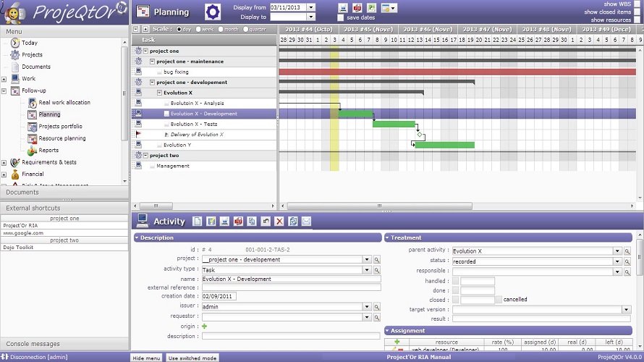The height and width of the screenshot is (362, 644).
Task: Open the status dropdown showing recorded
Action: (617, 261)
